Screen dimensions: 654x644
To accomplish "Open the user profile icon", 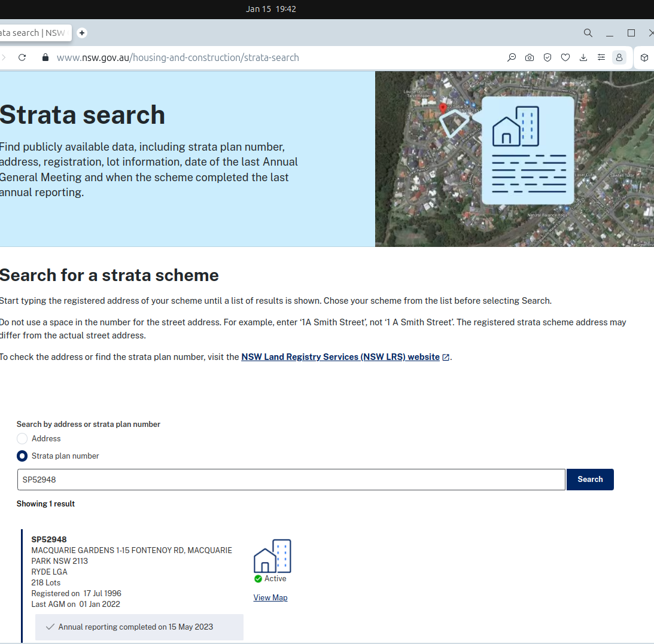I will click(619, 57).
